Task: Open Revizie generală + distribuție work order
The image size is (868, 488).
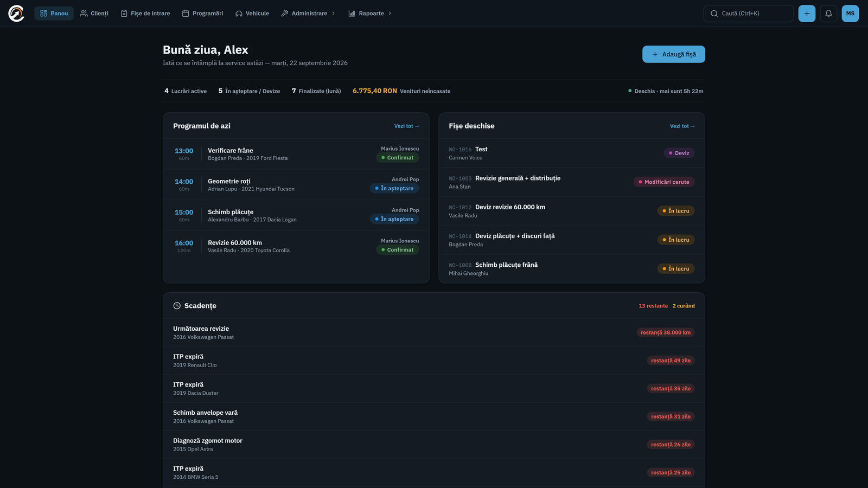Action: (572, 182)
